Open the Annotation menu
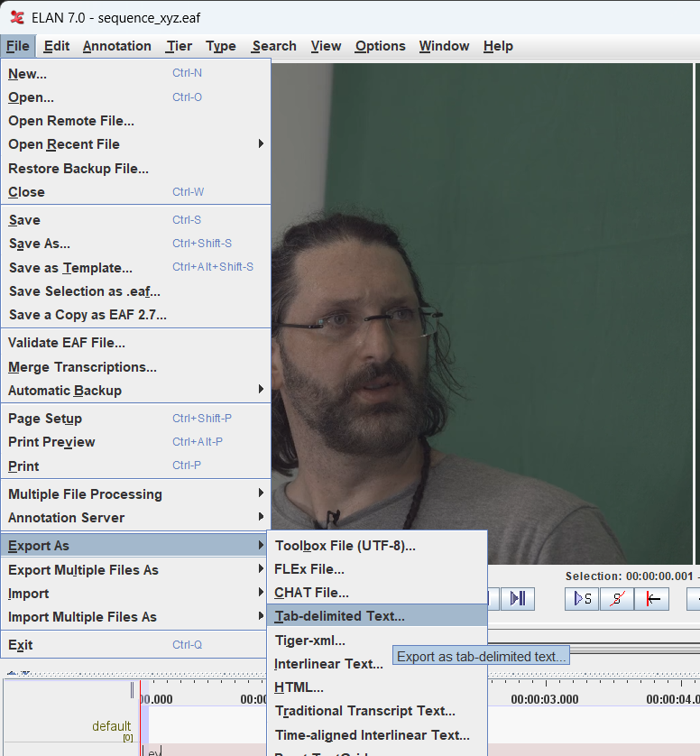The width and height of the screenshot is (700, 756). point(116,46)
